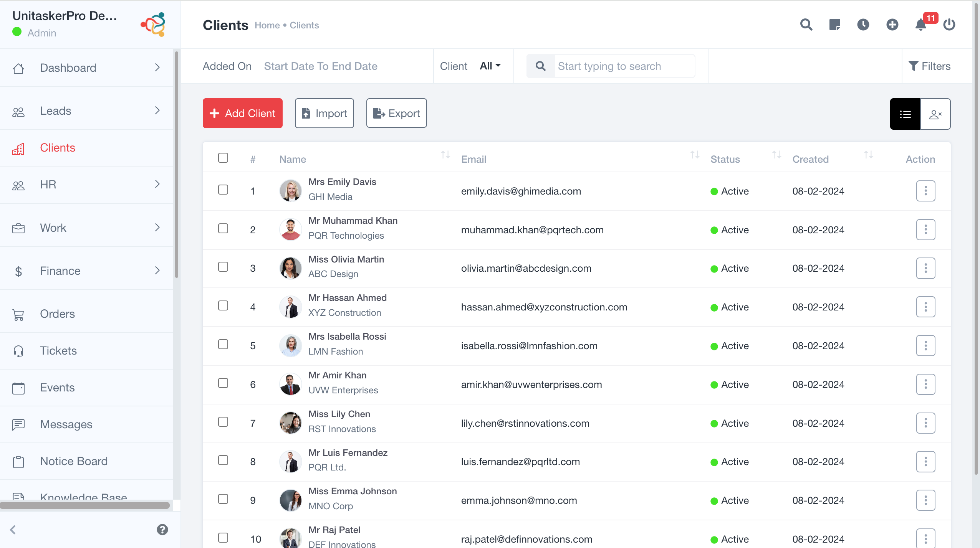Open Clients in the sidebar
The height and width of the screenshot is (548, 980).
click(86, 148)
